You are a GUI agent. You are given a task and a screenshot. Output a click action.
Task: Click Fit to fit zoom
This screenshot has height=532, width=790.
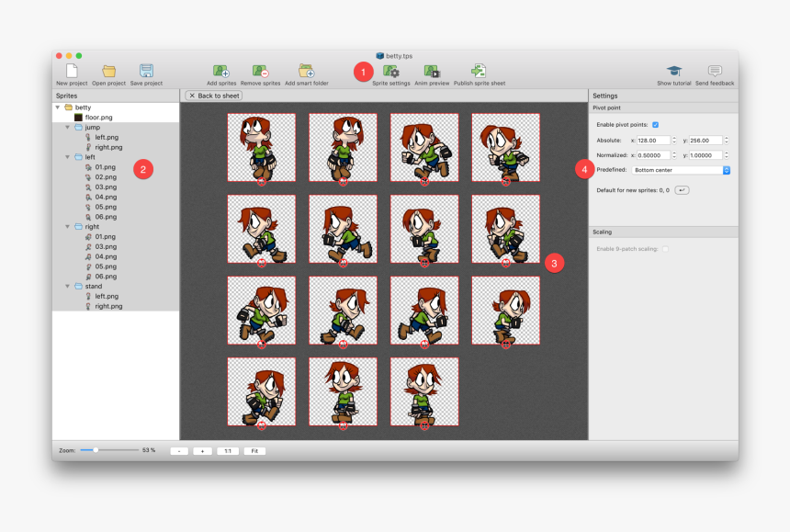(254, 450)
